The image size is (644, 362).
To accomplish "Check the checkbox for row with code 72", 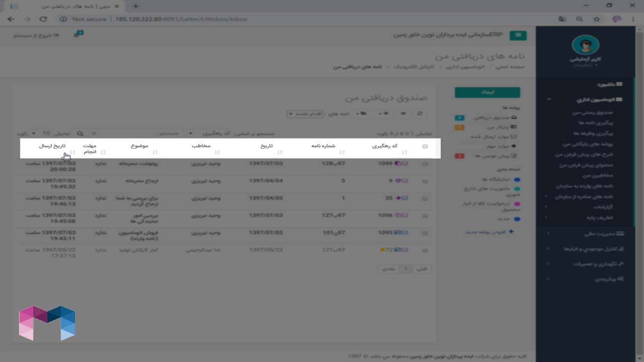I will point(425,250).
